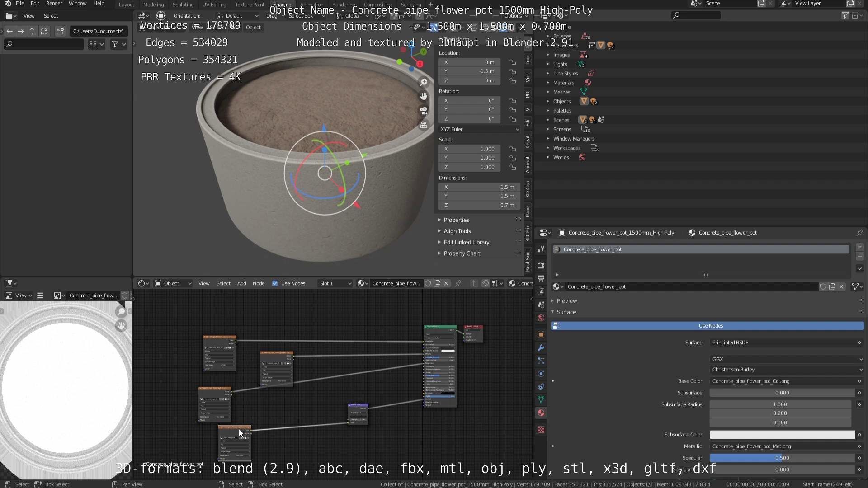Switch to the UV Editing workspace tab
Screen dimensions: 868x488
tap(214, 5)
